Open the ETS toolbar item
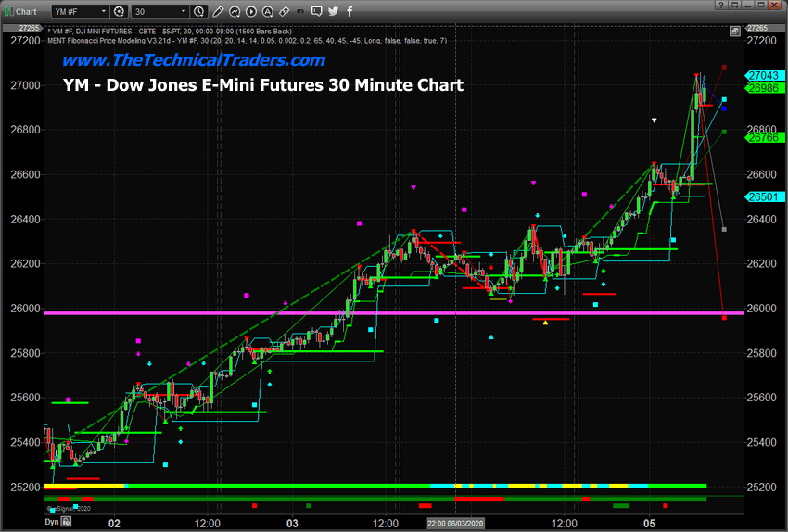This screenshot has width=788, height=532. 300,11
